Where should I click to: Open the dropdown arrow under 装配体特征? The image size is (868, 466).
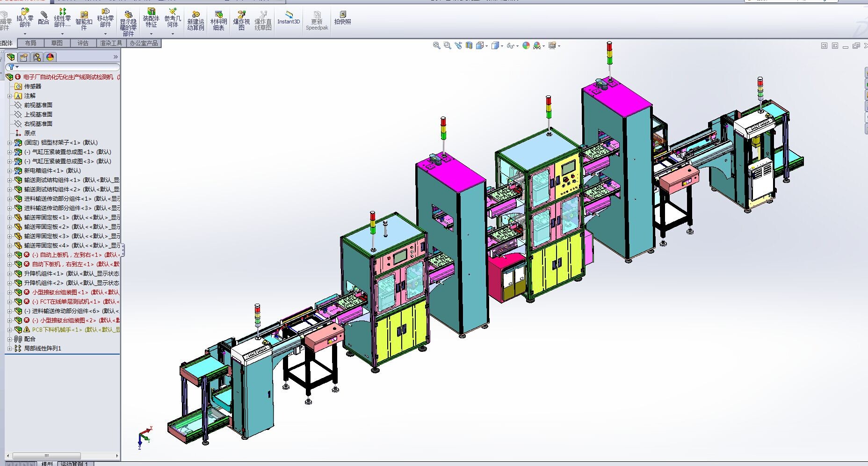coord(151,34)
